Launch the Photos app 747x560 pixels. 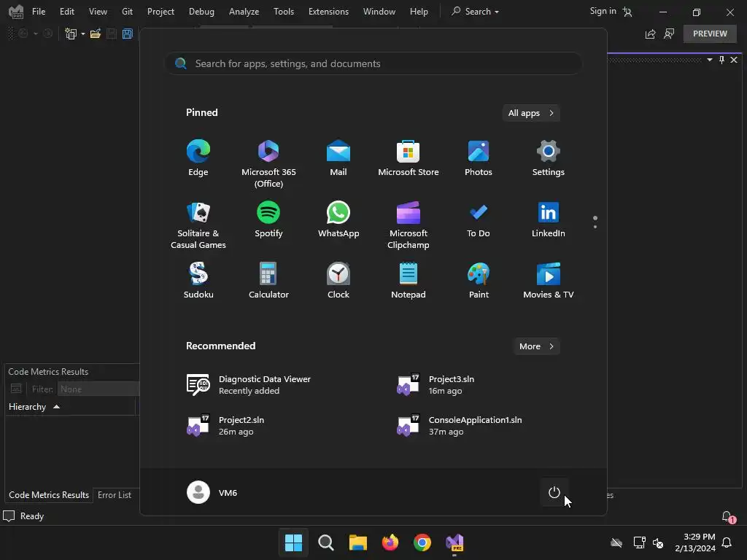click(479, 158)
